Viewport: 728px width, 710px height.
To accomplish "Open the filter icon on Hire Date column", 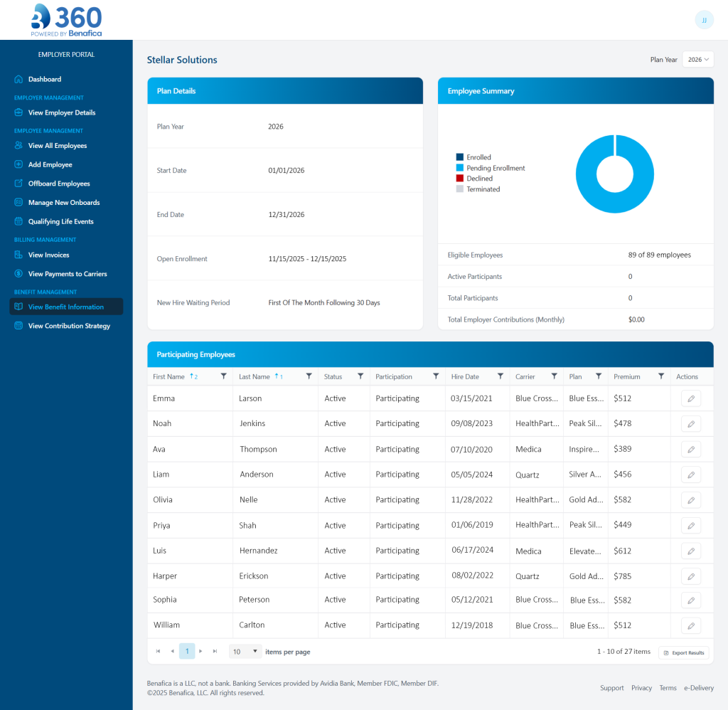I will pyautogui.click(x=500, y=376).
